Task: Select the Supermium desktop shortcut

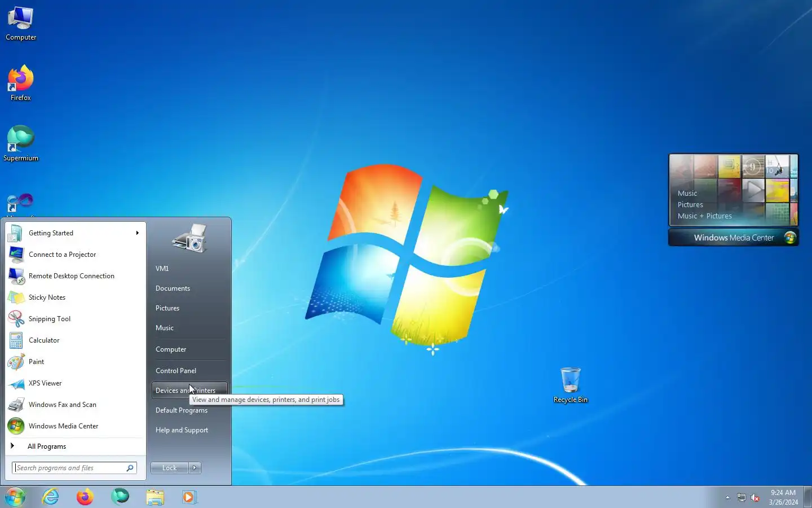Action: click(x=21, y=144)
